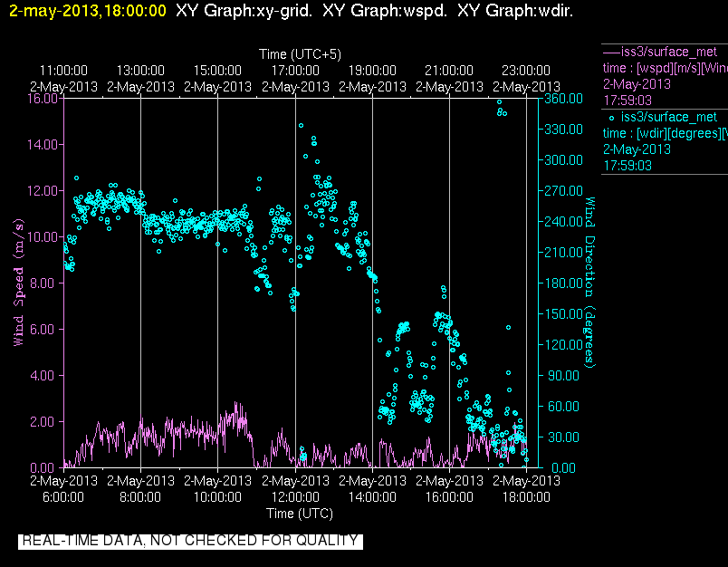The width and height of the screenshot is (728, 567).
Task: Click the 360.00 wind direction tick label
Action: coord(563,99)
